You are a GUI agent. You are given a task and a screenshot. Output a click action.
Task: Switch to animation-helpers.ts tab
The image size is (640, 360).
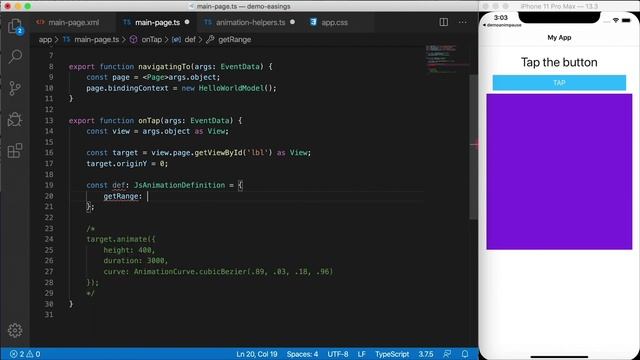pos(250,22)
